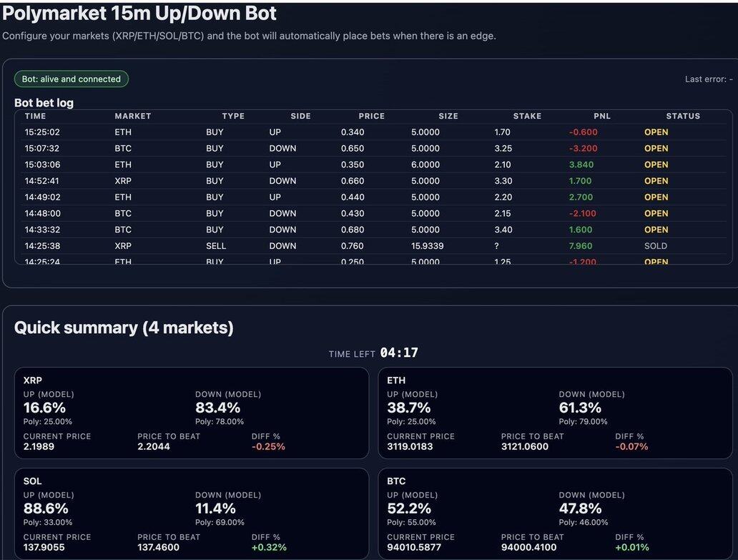Click the SOL diff value +0.32%
Screen dimensions: 738x560
tap(269, 547)
